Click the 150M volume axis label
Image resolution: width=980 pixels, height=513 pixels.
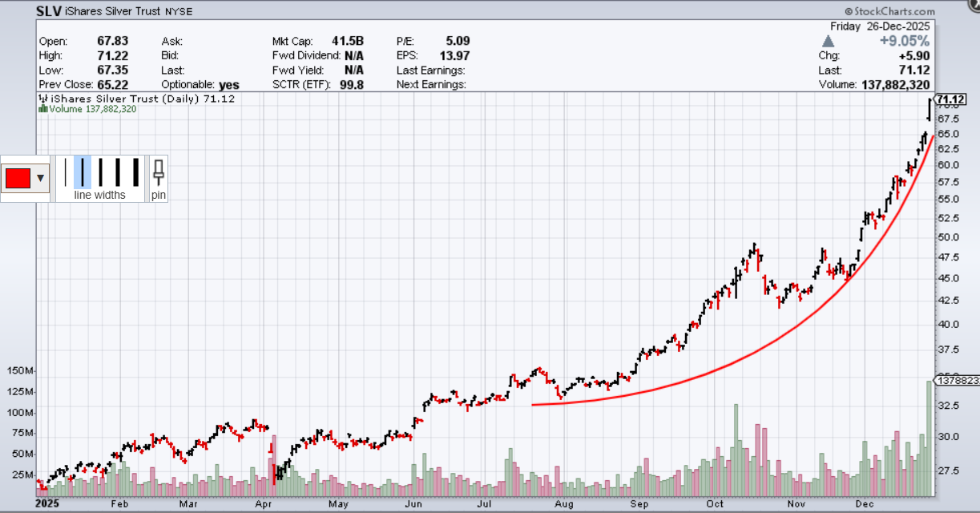coord(20,371)
